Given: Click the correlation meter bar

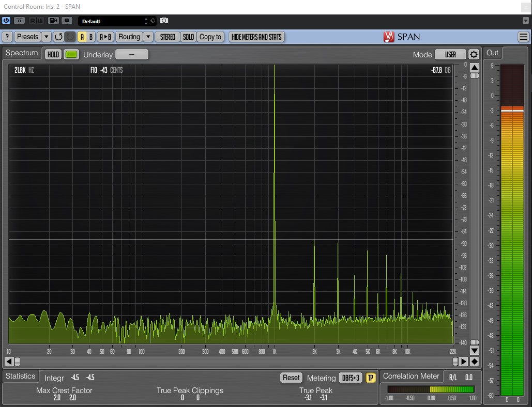Looking at the screenshot, I should coord(431,389).
